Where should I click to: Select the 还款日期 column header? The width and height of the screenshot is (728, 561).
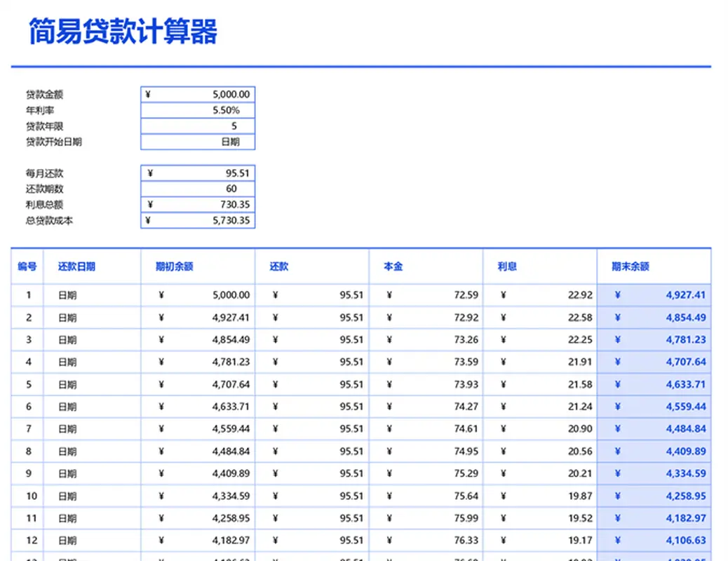click(77, 266)
